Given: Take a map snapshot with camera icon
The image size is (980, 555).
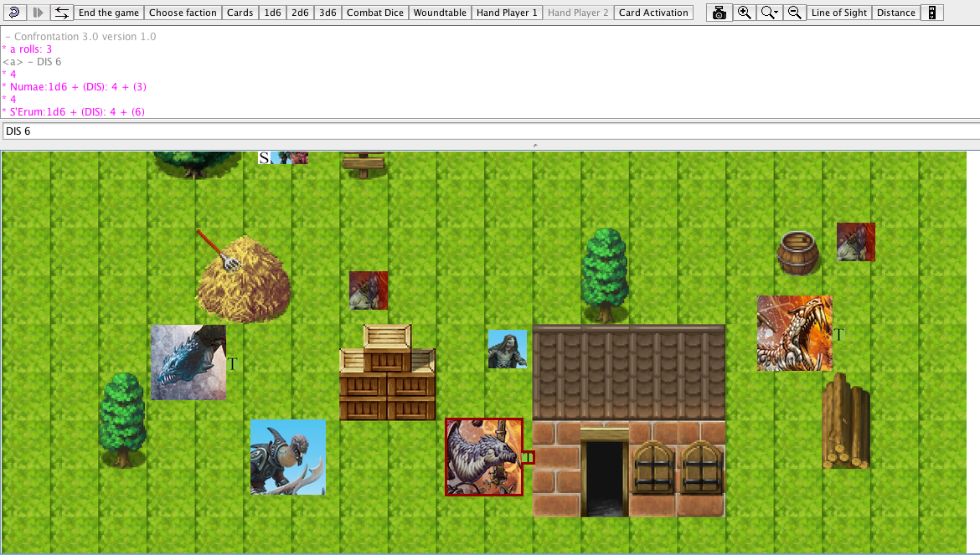Looking at the screenshot, I should pos(719,13).
